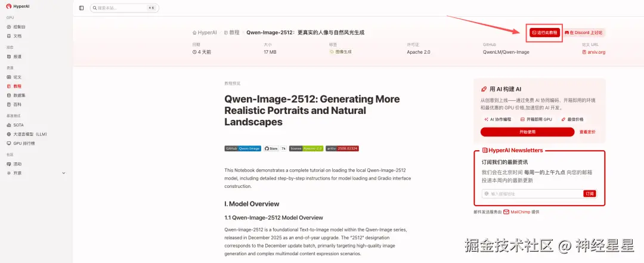This screenshot has height=263, width=644.
Task: Click the SOTA chart icon in sidebar
Action: pos(9,125)
